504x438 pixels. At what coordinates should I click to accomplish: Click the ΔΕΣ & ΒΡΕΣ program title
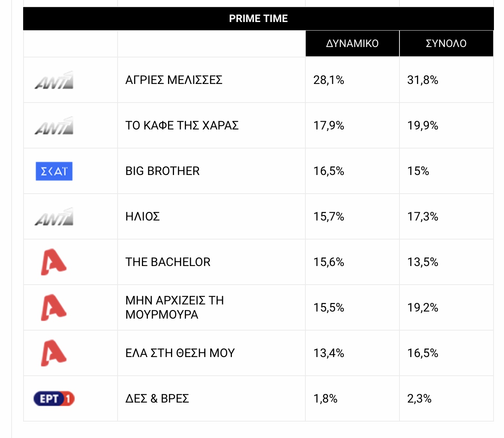[157, 399]
